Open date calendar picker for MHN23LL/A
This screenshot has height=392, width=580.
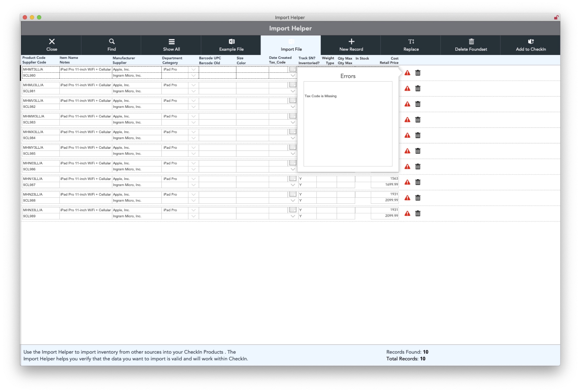pos(293,194)
